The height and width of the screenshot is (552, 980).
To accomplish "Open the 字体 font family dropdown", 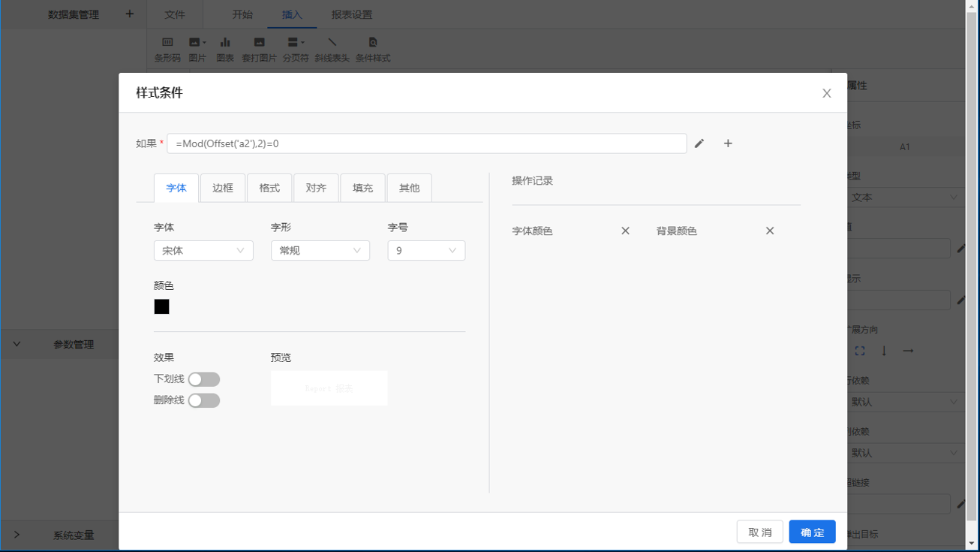I will tap(203, 250).
